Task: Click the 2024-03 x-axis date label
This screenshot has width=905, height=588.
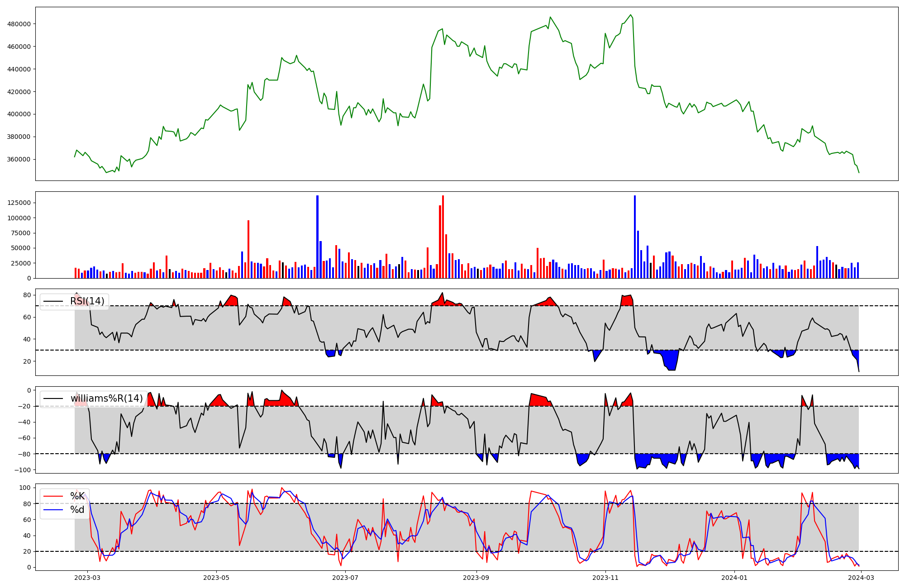Action: pos(861,578)
